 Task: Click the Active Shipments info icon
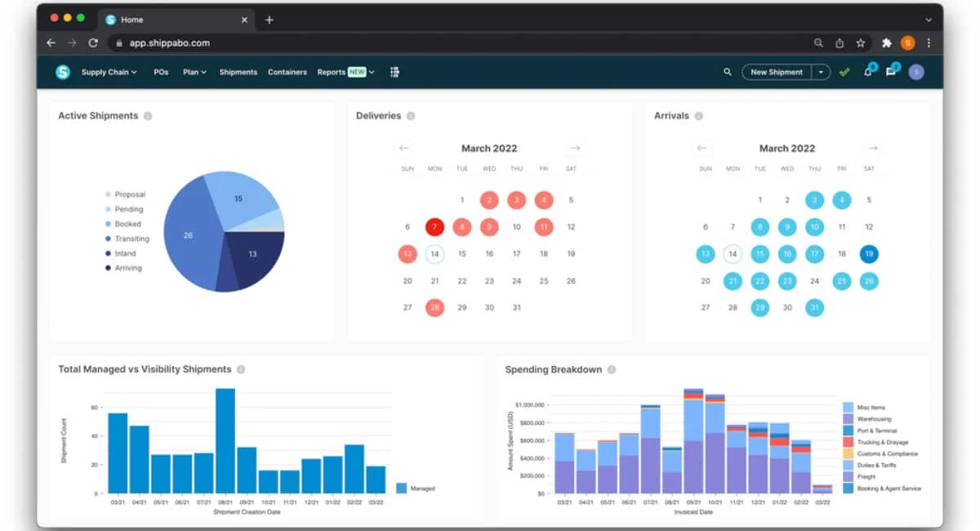(148, 116)
